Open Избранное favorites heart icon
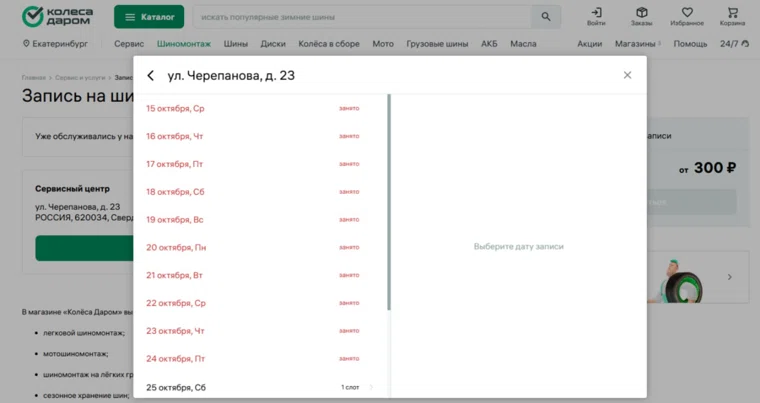760x403 pixels. pyautogui.click(x=687, y=17)
